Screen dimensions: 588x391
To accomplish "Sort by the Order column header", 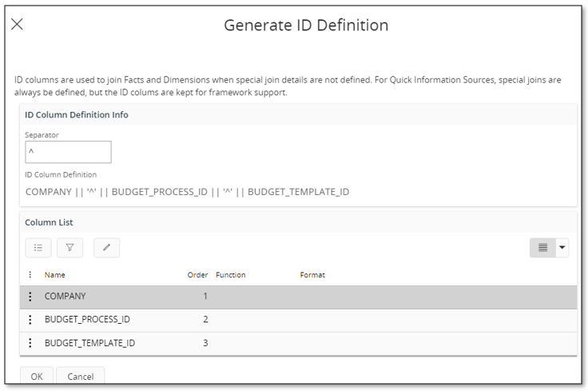I will (x=197, y=275).
